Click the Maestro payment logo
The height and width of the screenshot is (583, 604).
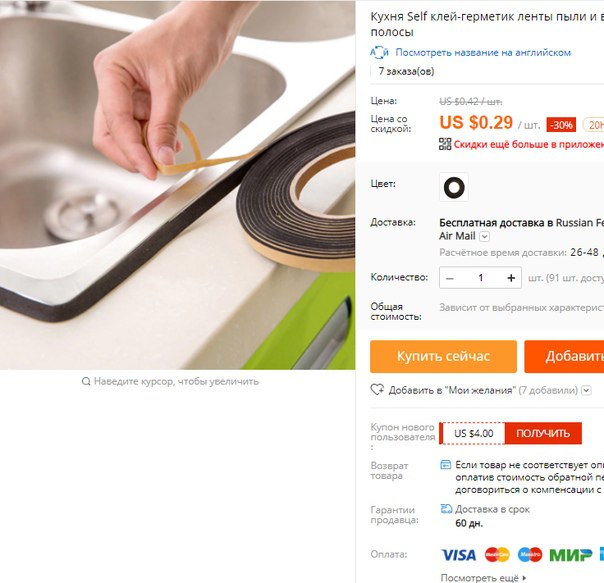click(x=530, y=555)
